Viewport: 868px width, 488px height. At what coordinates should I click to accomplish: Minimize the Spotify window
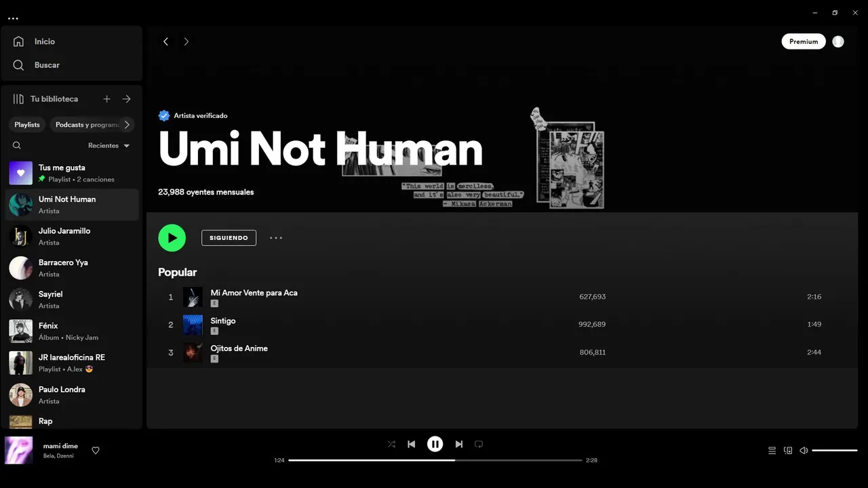(814, 13)
